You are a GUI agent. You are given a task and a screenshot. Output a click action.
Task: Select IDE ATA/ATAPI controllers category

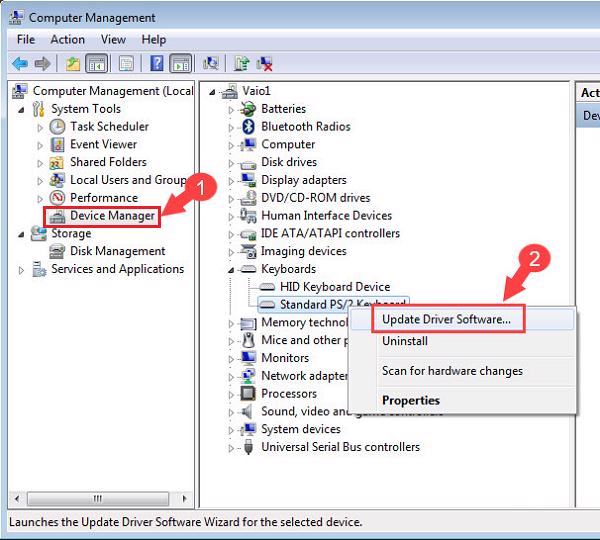330,233
